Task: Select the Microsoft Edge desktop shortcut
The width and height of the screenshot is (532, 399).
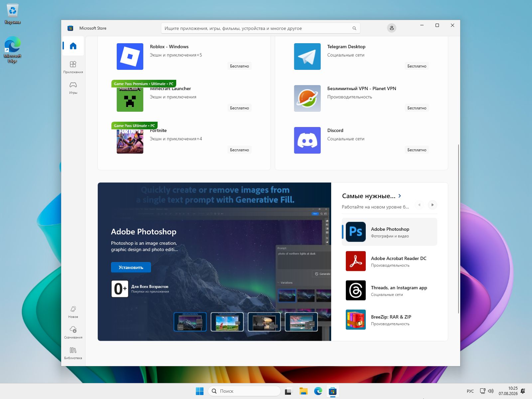Action: tap(13, 50)
